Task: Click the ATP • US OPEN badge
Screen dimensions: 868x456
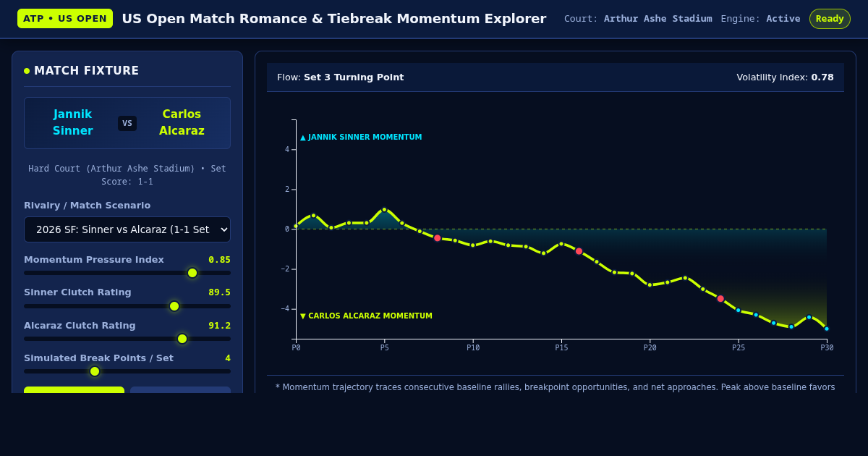Action: pos(65,19)
